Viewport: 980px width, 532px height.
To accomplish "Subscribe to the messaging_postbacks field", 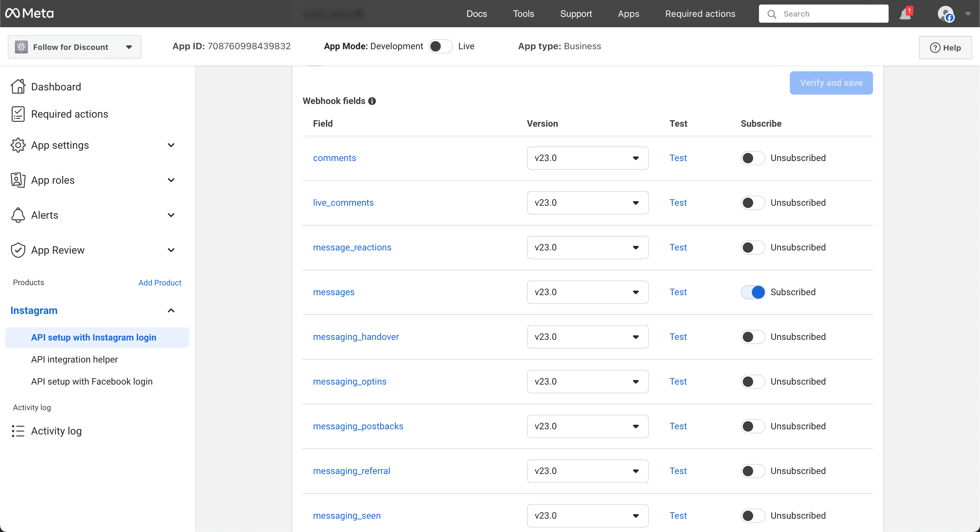I will pos(752,426).
